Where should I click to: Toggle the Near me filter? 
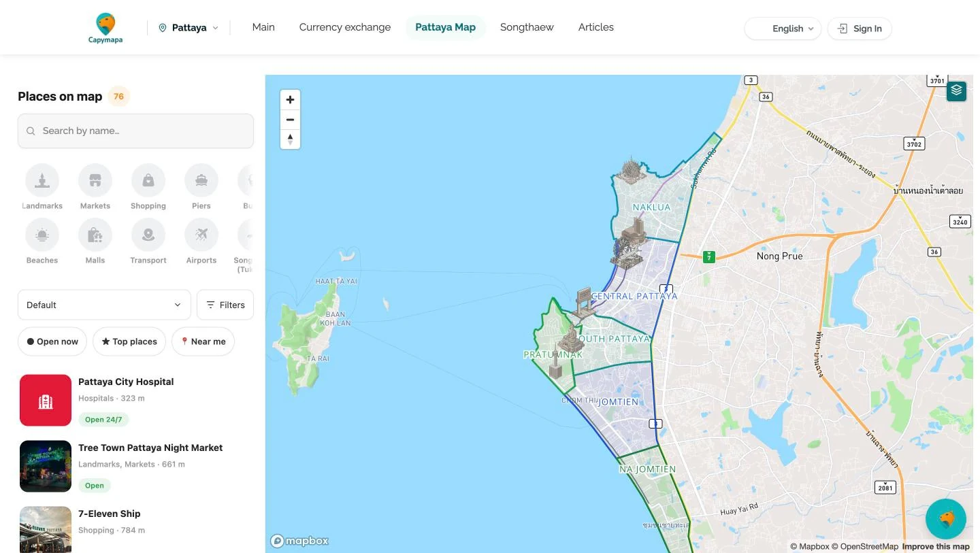point(203,341)
